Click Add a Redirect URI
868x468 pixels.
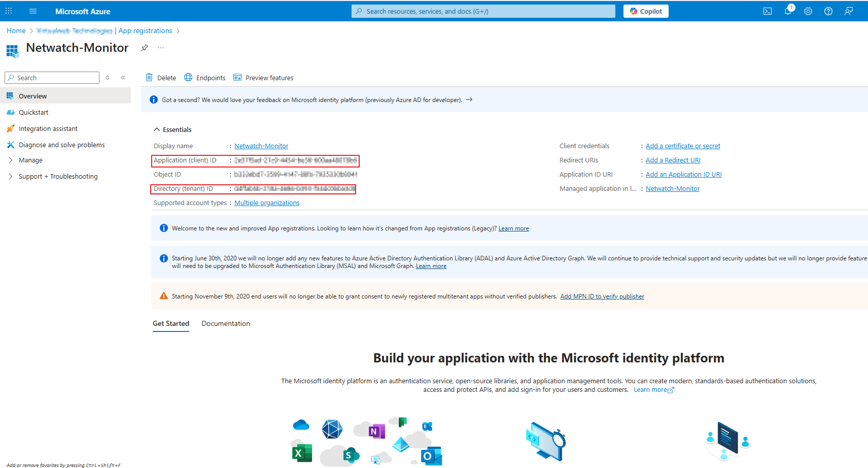[x=673, y=160]
